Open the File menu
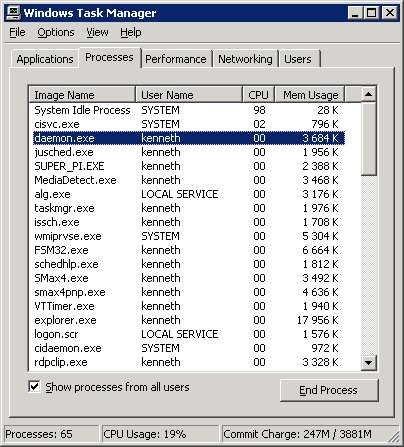Viewport: 404px width, 447px height. (x=17, y=32)
